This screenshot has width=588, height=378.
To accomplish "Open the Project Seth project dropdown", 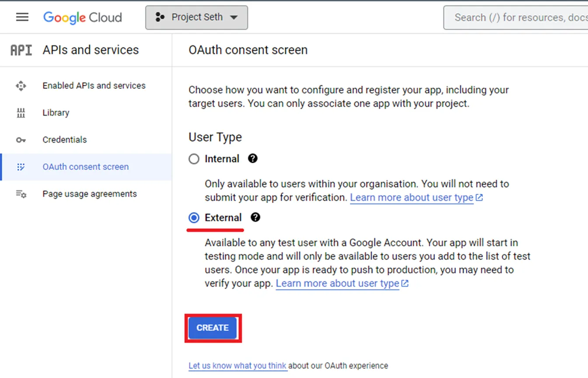I will tap(196, 17).
